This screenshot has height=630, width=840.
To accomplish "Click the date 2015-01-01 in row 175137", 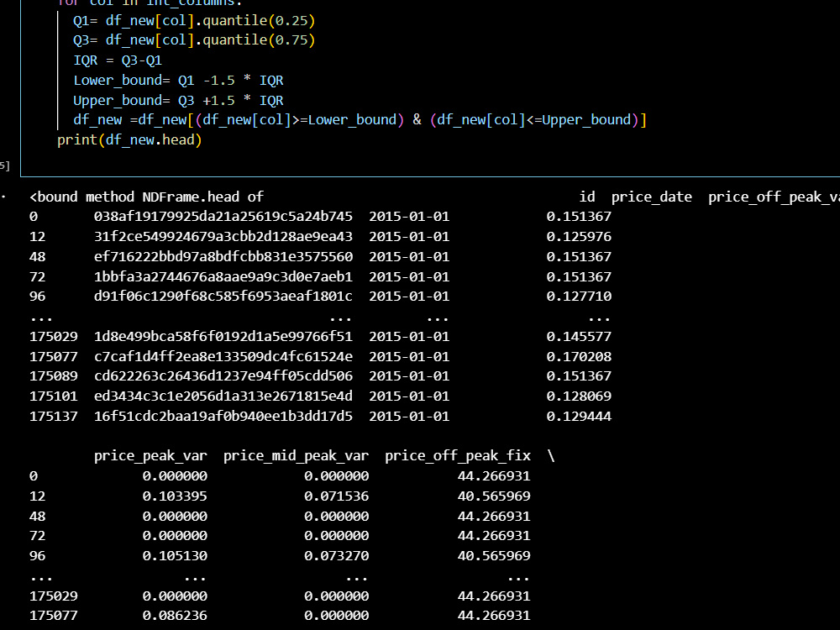I will pyautogui.click(x=409, y=417).
